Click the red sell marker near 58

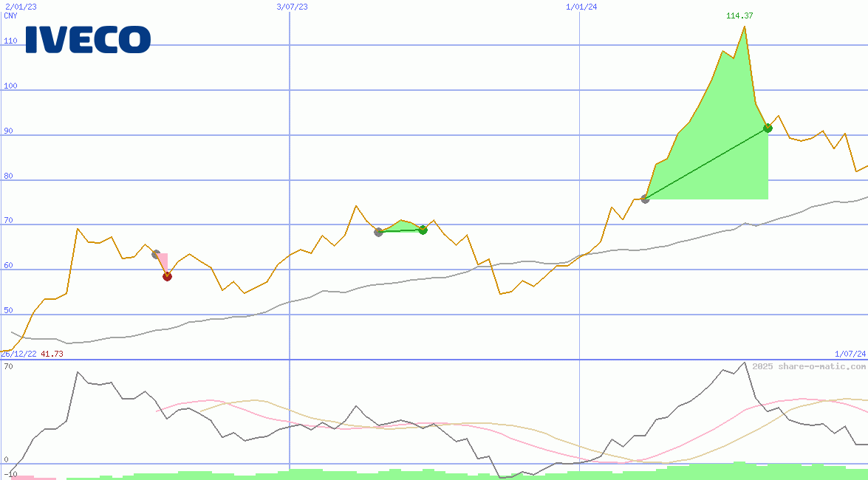[x=167, y=276]
